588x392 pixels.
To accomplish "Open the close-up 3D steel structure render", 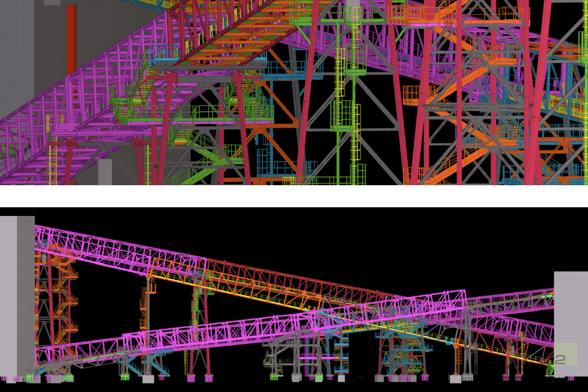I will 294,93.
